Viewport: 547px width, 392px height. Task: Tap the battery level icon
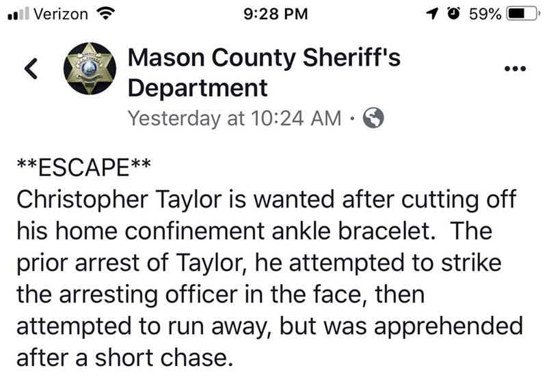coord(520,13)
